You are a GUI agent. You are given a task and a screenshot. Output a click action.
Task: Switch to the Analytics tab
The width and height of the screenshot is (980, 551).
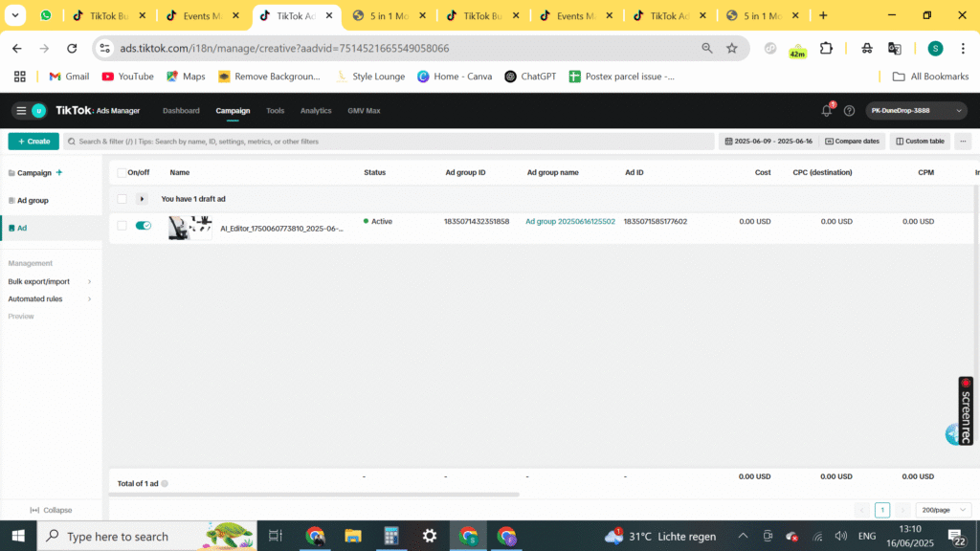(316, 111)
